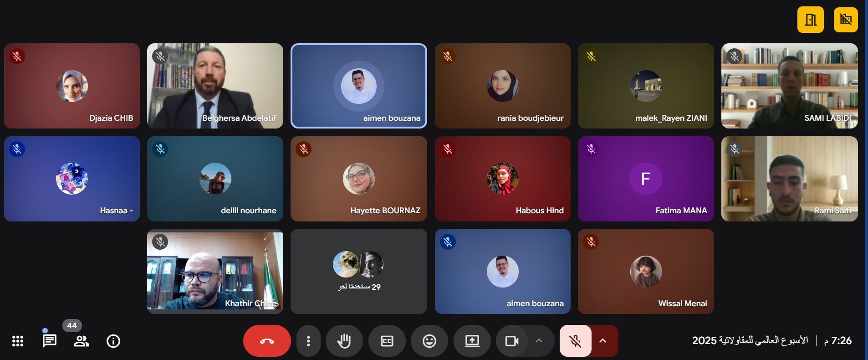
Task: Turn on captions with CC icon
Action: coord(387,341)
